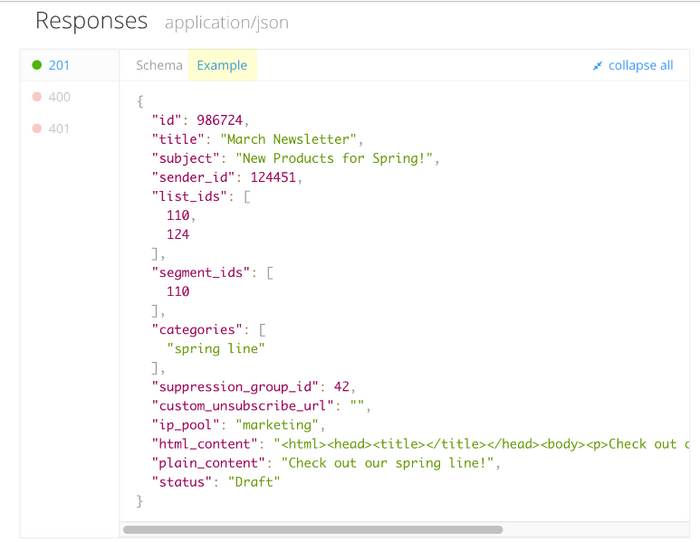Click the root opening curly brace
Viewport: 700px width, 542px height.
click(139, 101)
